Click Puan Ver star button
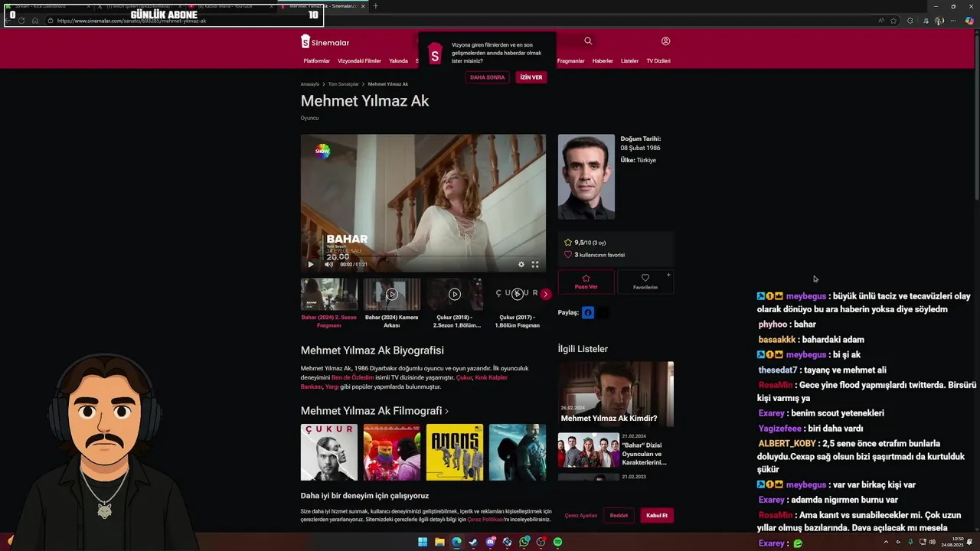980x551 pixels. point(586,282)
